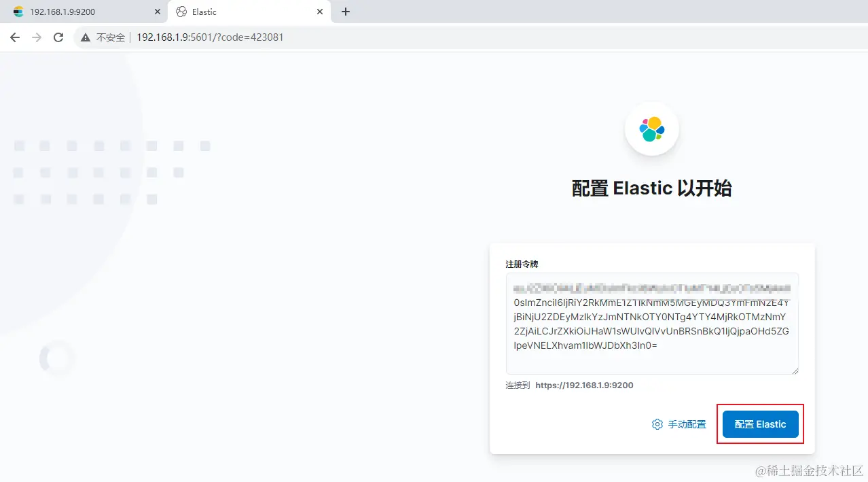
Task: Select the Elastic browser tab
Action: point(249,12)
